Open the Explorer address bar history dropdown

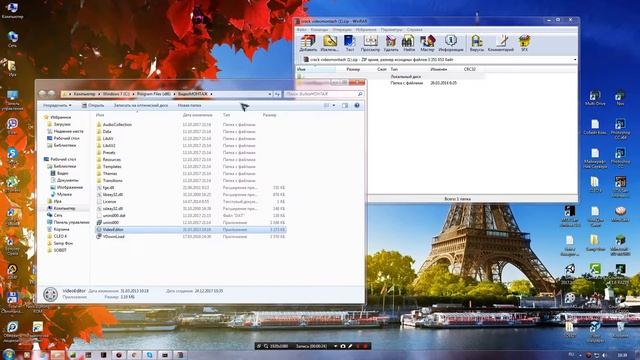(269, 94)
